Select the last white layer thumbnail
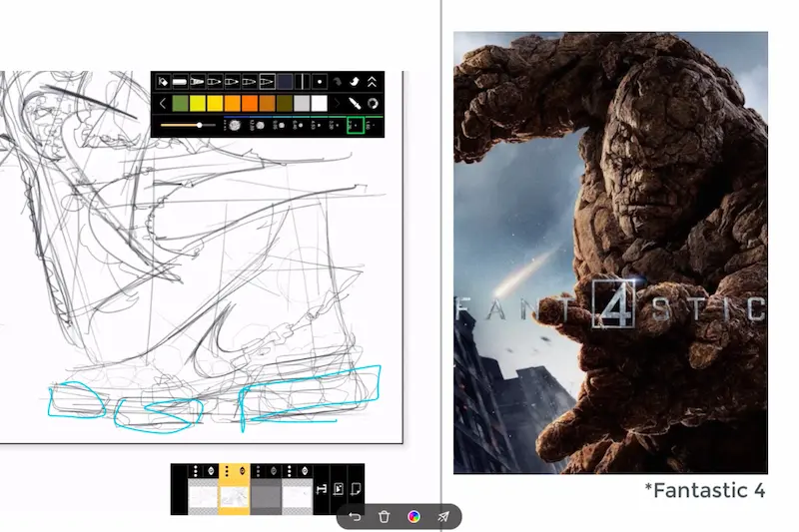799x532 pixels. [x=297, y=498]
